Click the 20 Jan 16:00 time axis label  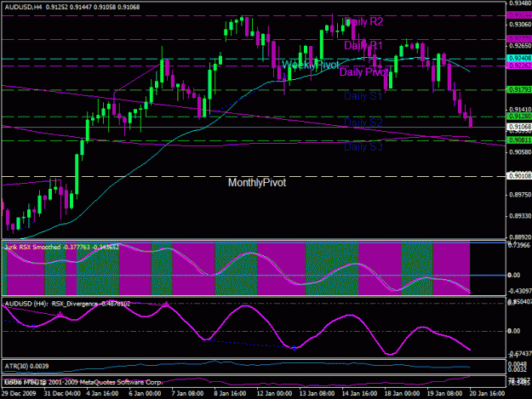tap(488, 394)
